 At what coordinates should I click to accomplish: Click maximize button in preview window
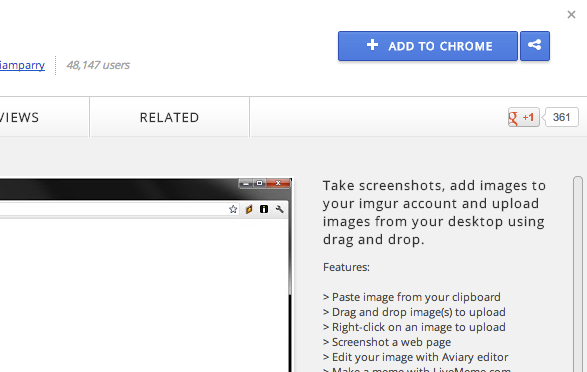click(x=259, y=183)
